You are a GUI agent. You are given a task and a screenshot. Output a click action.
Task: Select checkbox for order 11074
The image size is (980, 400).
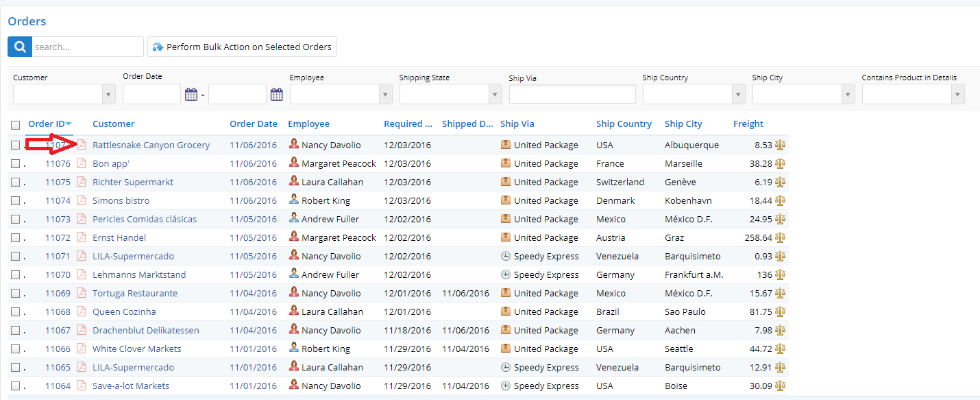point(15,200)
